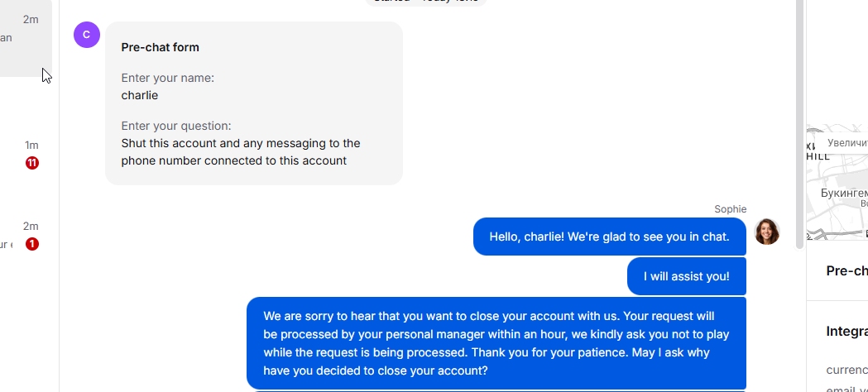
Task: Click the 'Увеличить' map enlarge button
Action: point(846,143)
